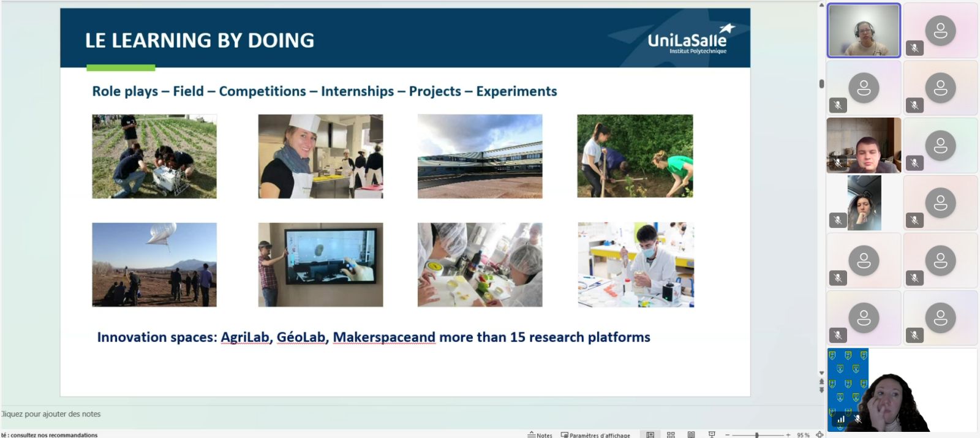Open Reading view icon

[x=691, y=434]
